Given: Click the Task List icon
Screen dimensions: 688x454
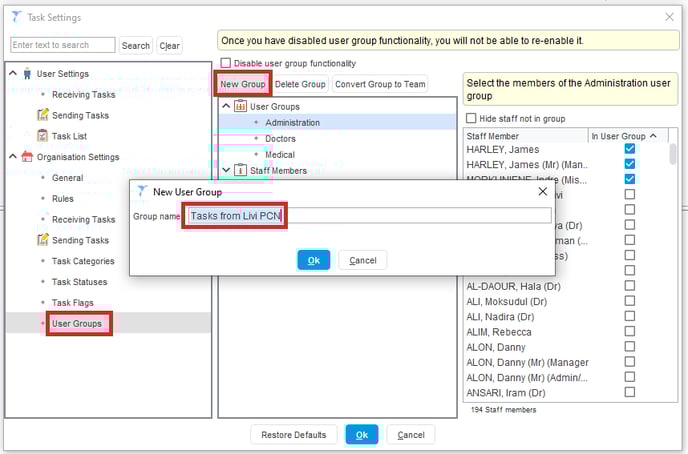Looking at the screenshot, I should [x=42, y=136].
